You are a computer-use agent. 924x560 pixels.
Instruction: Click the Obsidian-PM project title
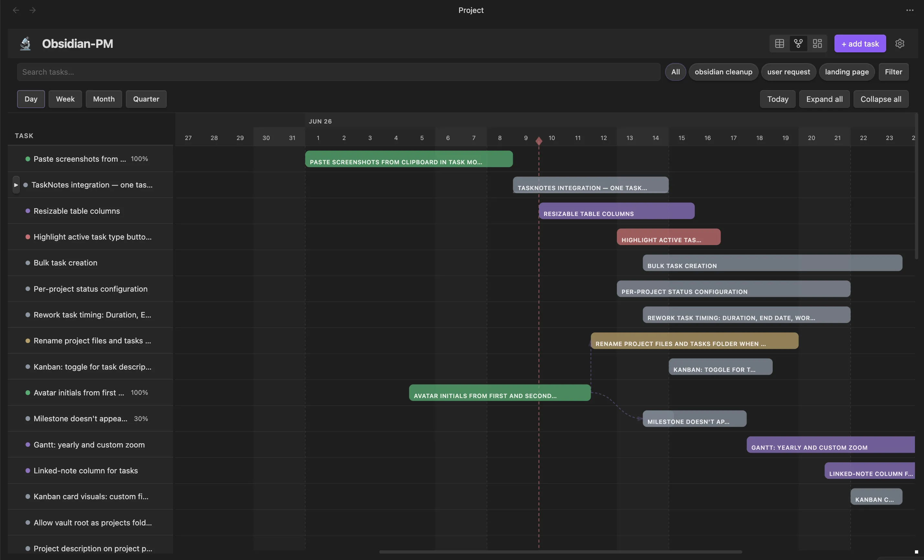click(x=77, y=44)
